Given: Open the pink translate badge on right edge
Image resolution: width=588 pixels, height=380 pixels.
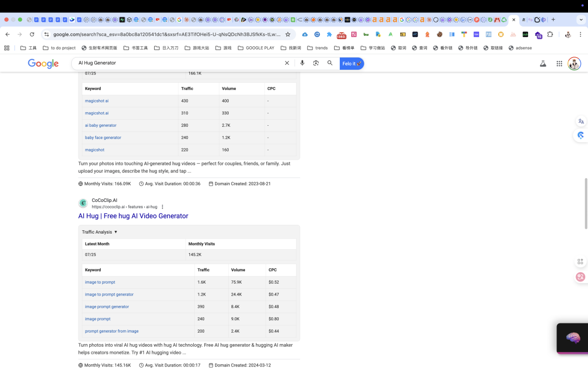Looking at the screenshot, I should (x=580, y=277).
